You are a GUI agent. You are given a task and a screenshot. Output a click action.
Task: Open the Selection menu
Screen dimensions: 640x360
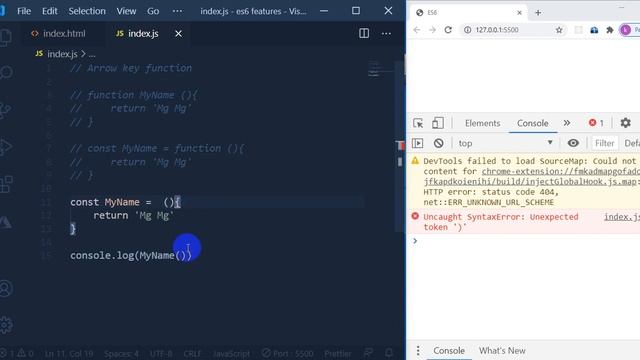(x=87, y=11)
